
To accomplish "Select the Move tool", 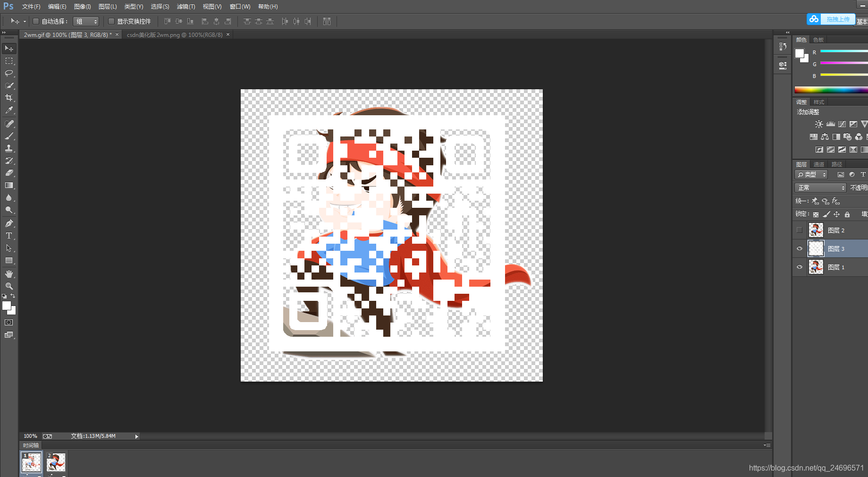I will pos(9,49).
